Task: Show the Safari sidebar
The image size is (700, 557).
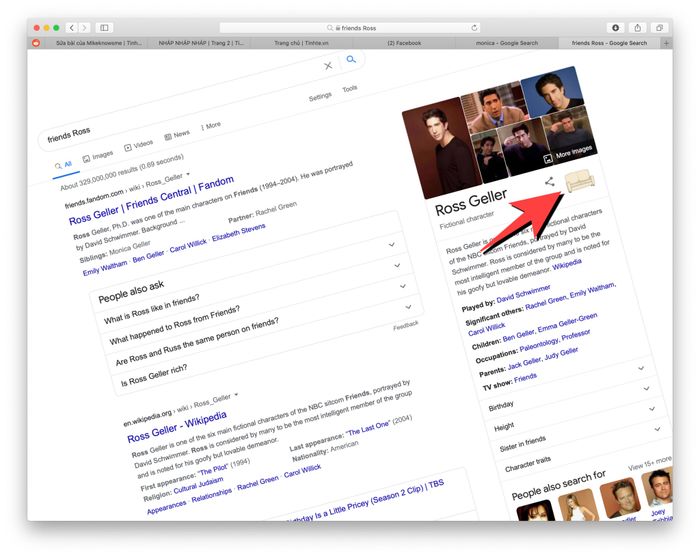Action: pos(104,28)
